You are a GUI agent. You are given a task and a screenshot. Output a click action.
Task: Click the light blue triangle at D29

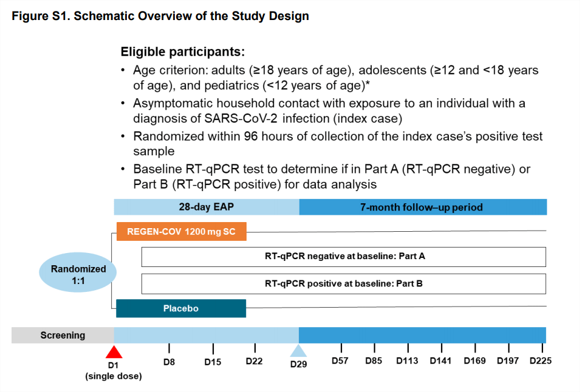pyautogui.click(x=298, y=351)
